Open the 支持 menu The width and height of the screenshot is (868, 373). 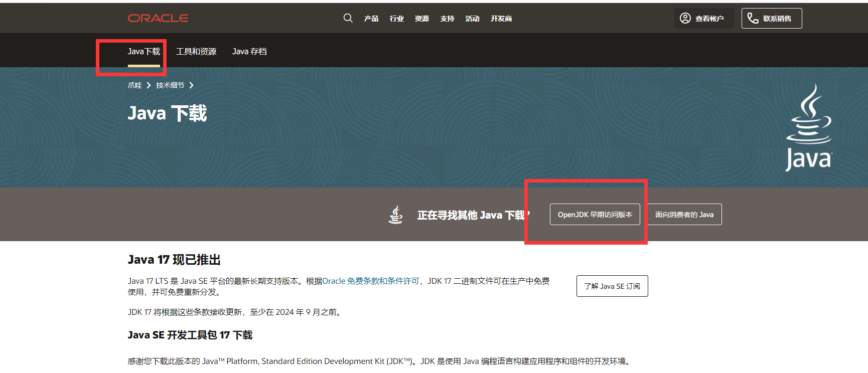click(447, 19)
